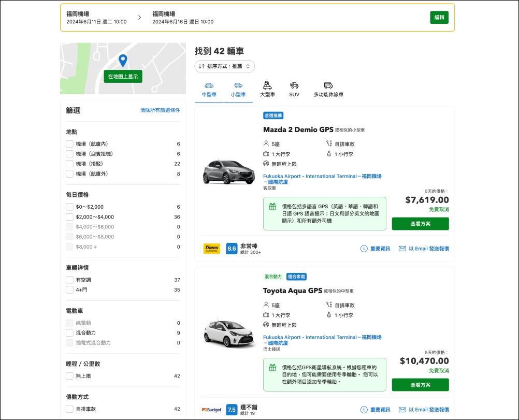Viewport: 519px width, 420px height.
Task: Click the 找到 42 輛車 heading
Action: click(219, 51)
